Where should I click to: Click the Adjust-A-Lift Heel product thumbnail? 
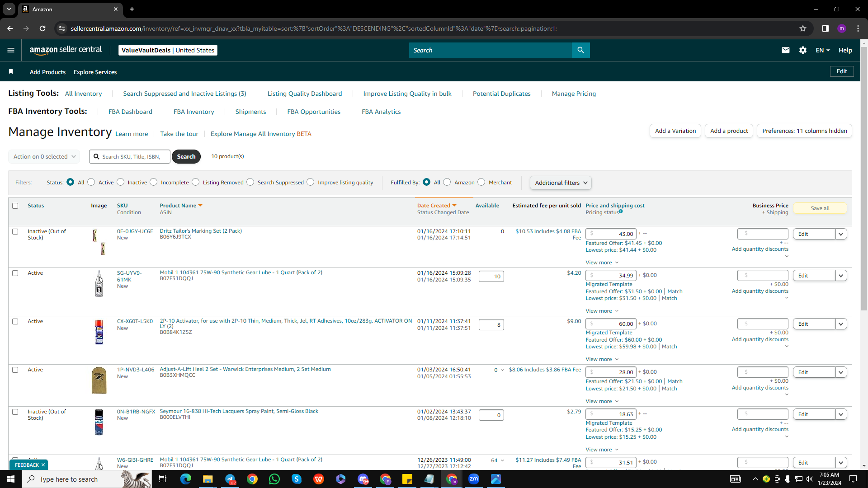click(99, 380)
